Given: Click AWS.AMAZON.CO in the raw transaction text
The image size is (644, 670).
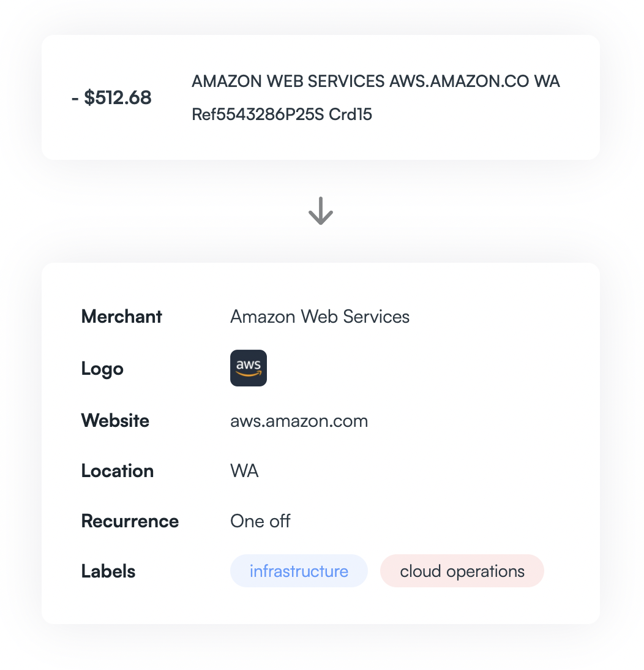Looking at the screenshot, I should point(459,81).
